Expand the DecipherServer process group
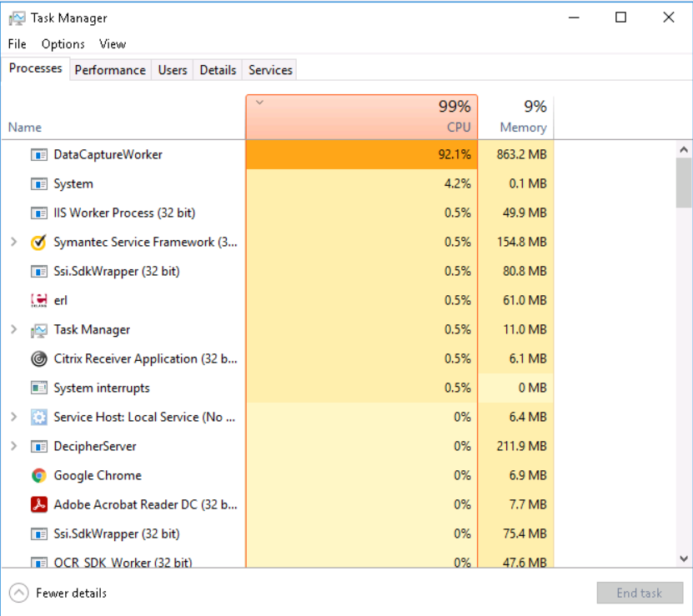Viewport: 693px width, 616px height. tap(13, 446)
